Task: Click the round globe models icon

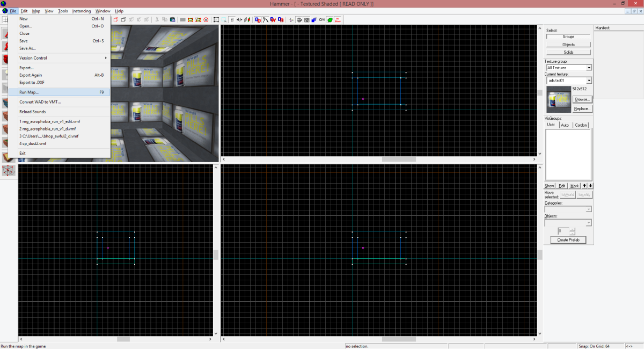Action: [299, 20]
